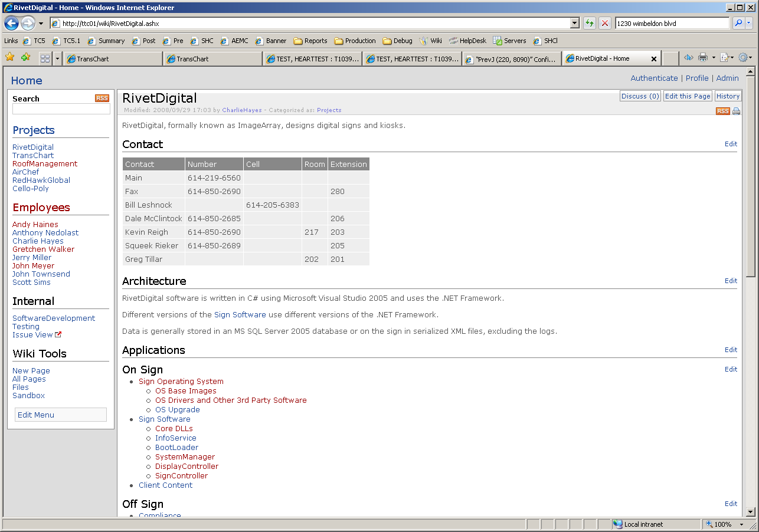Image resolution: width=759 pixels, height=532 pixels.
Task: Open the page History button
Action: pyautogui.click(x=728, y=96)
